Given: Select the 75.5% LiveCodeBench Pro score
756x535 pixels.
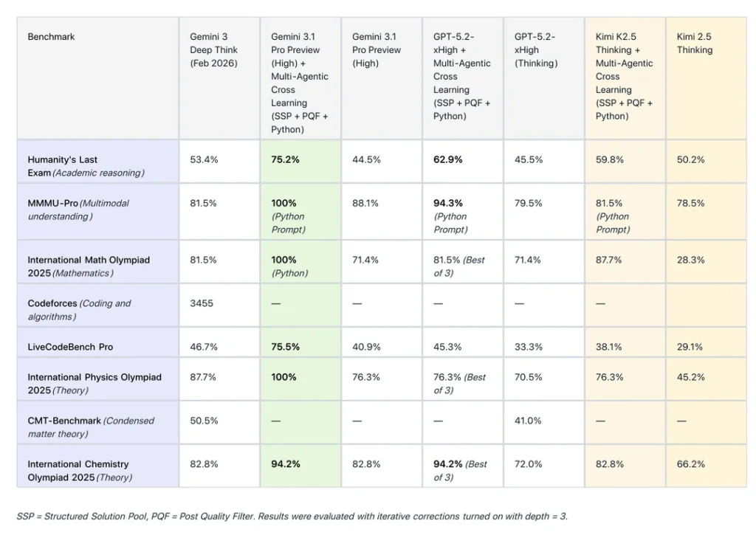Looking at the screenshot, I should click(285, 347).
